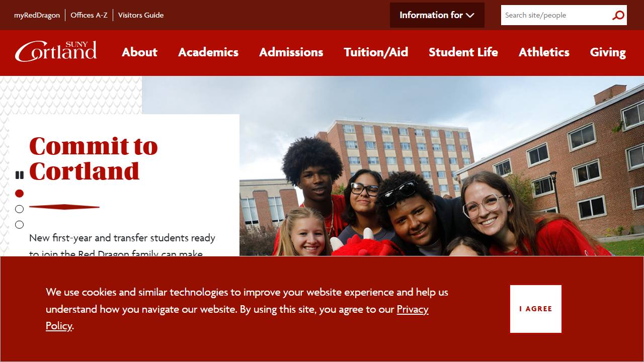Open the Giving page
The image size is (644, 362).
[x=608, y=52]
